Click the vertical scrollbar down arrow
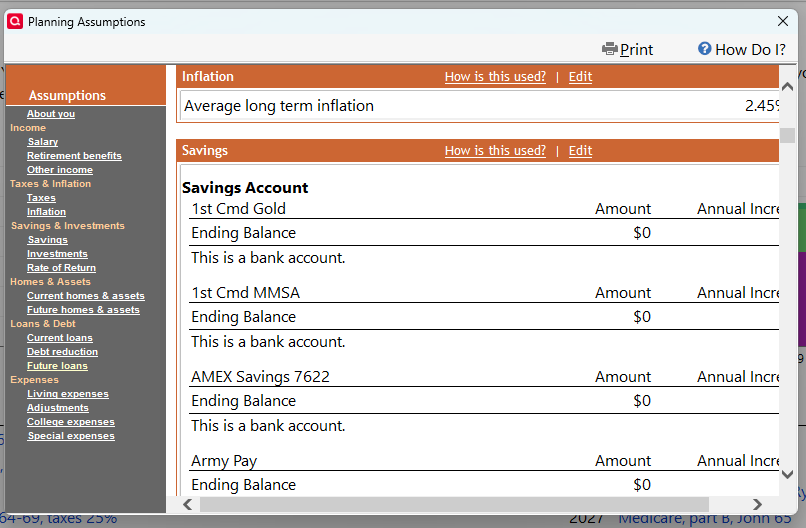Image resolution: width=806 pixels, height=528 pixels. [x=787, y=475]
